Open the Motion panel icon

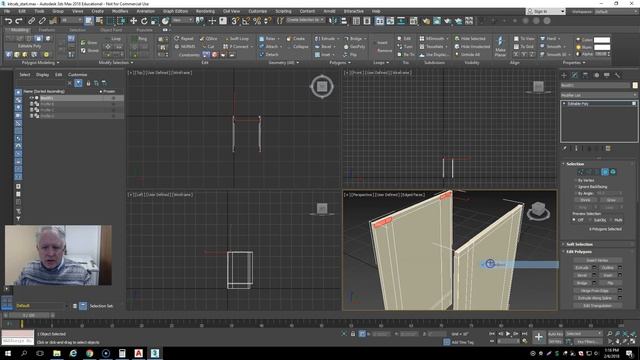(x=596, y=75)
